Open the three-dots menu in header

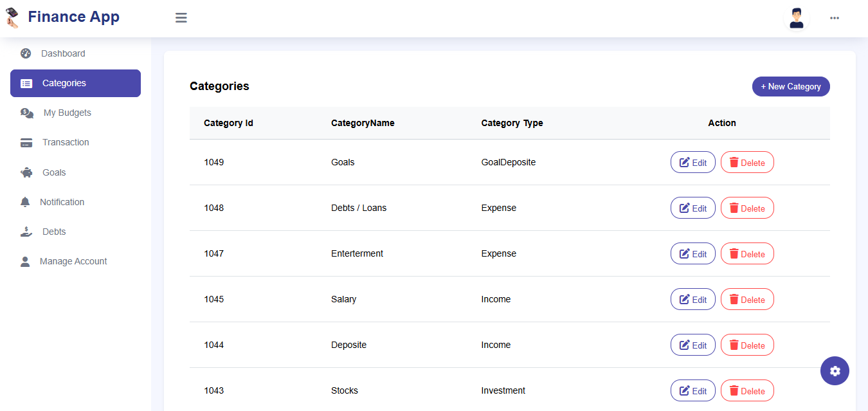pos(835,18)
